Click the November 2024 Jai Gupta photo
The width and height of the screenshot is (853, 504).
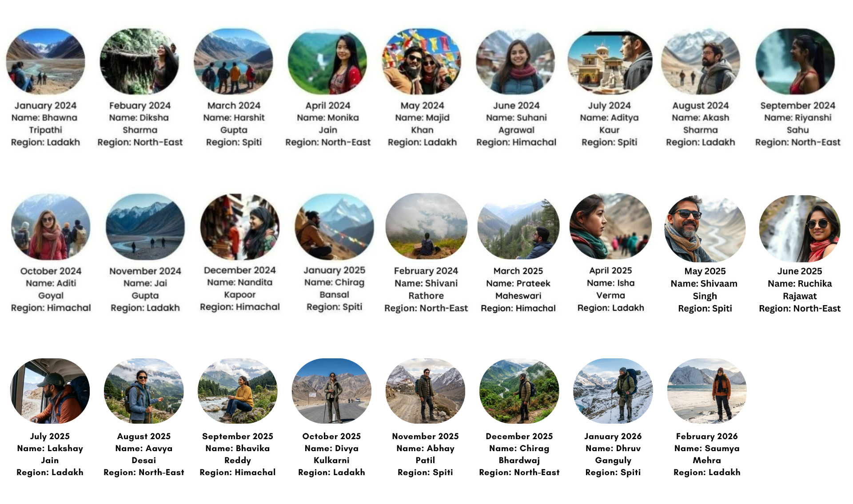coord(145,226)
